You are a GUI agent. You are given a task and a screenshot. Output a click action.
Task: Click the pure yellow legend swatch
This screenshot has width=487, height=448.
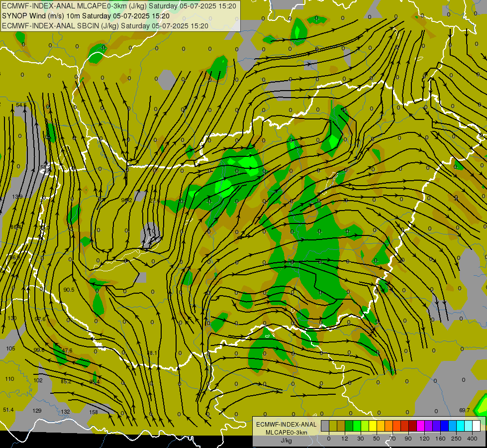373,426
